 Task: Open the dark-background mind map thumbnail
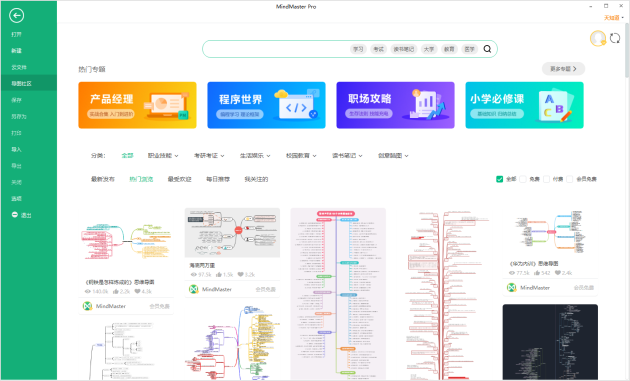click(550, 342)
